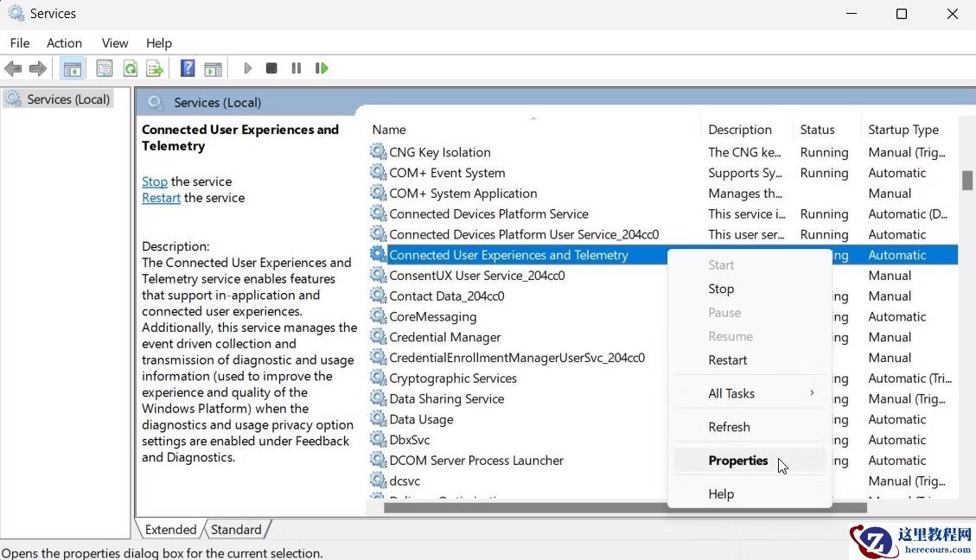Sort services by the Name column header
This screenshot has height=560, width=976.
(389, 130)
